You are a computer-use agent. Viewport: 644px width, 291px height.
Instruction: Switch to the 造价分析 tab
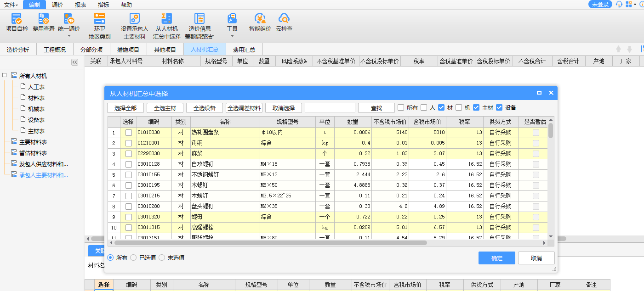pos(18,50)
